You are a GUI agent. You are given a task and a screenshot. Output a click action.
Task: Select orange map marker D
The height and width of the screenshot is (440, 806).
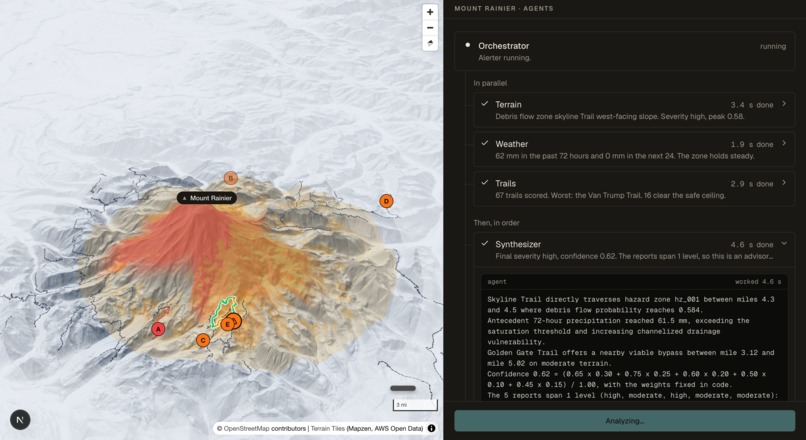click(386, 201)
